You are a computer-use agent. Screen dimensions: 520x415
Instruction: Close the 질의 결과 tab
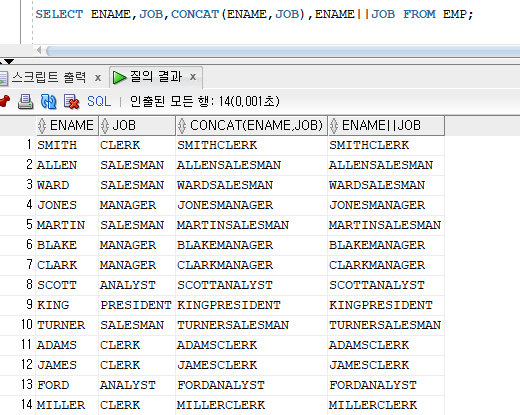tap(193, 77)
